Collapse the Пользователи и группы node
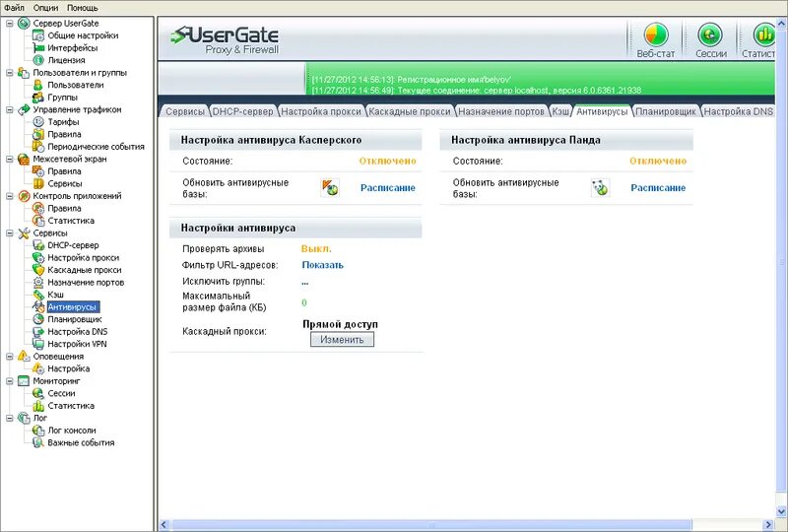The height and width of the screenshot is (532, 788). click(x=10, y=72)
